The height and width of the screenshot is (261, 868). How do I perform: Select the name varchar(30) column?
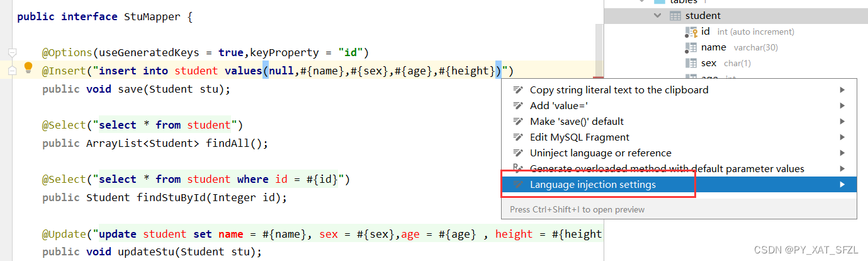tap(731, 47)
